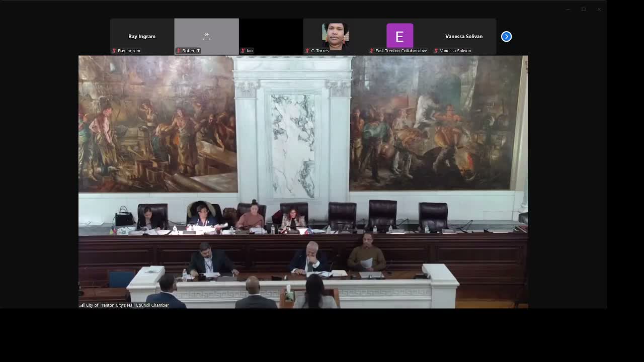Viewport: 644px width, 362px height.
Task: Click muted mic icon beside lau label
Action: coord(243,51)
